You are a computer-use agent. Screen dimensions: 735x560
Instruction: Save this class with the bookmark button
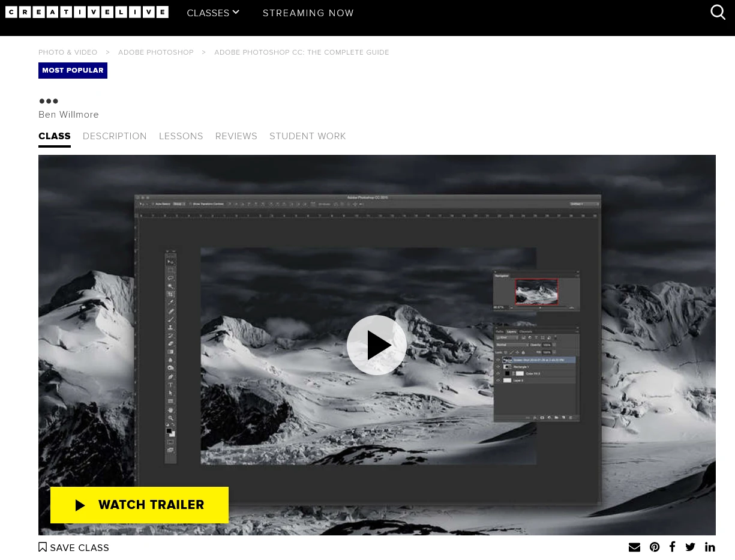[x=74, y=547]
